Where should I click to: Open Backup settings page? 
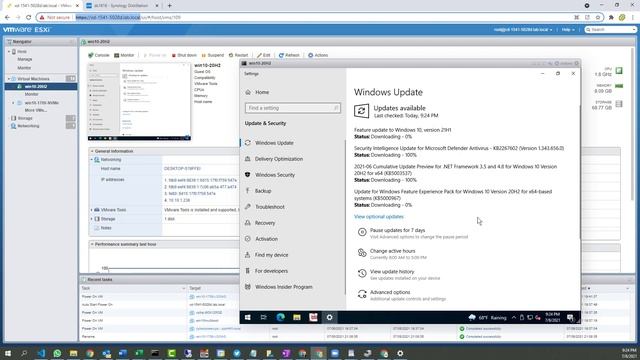click(263, 191)
